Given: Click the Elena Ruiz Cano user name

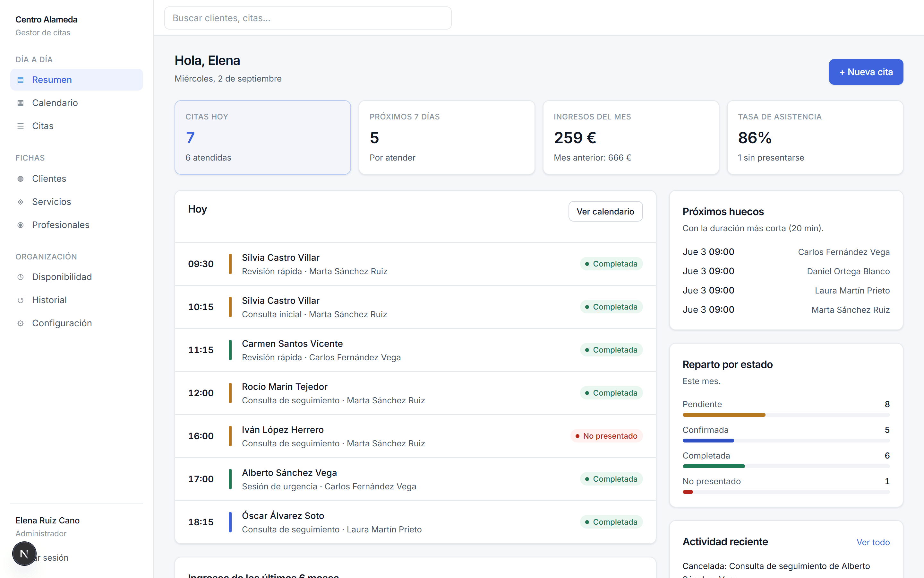Looking at the screenshot, I should [47, 521].
